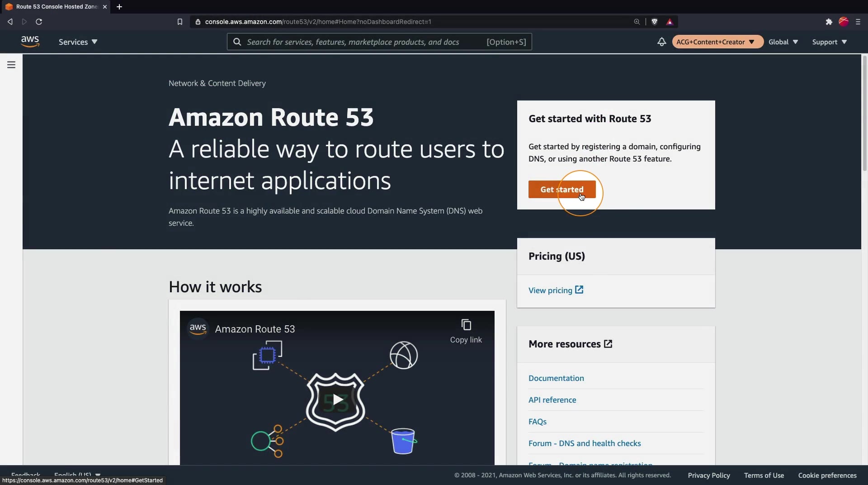The image size is (868, 485).
Task: Focus the AWS services search field
Action: point(379,42)
